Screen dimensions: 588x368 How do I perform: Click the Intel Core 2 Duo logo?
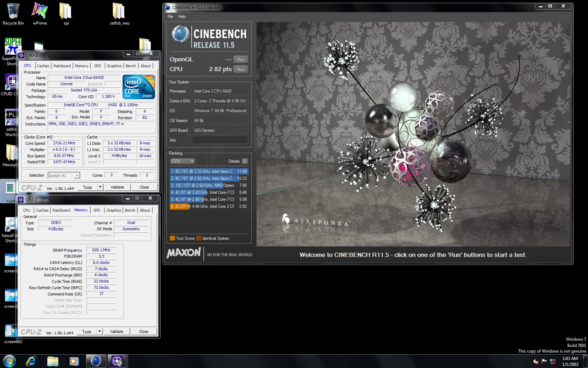[x=139, y=87]
